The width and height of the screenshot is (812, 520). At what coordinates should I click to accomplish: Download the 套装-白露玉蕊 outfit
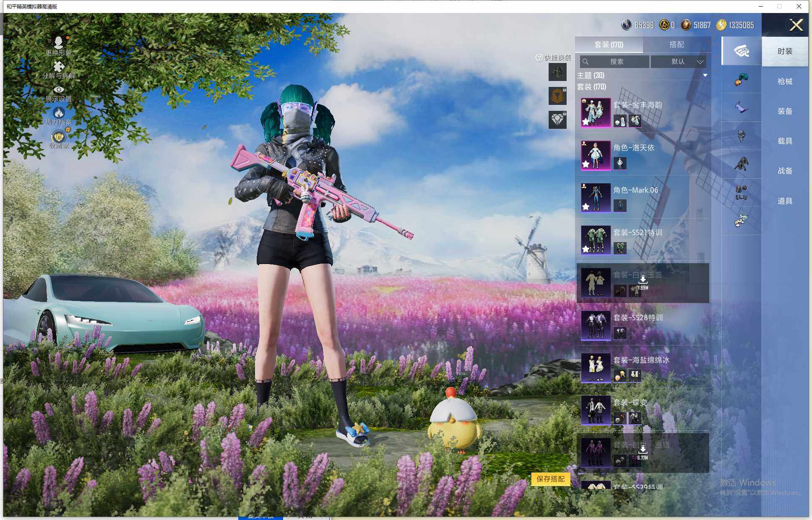coord(643,281)
